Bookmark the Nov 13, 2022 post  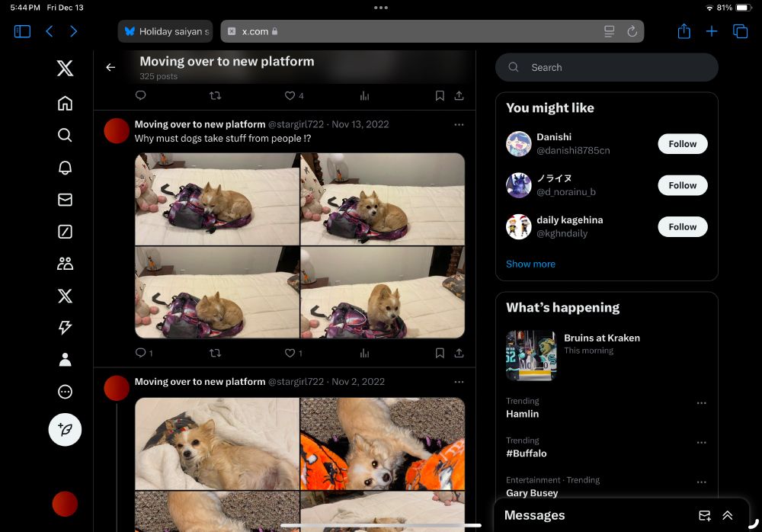point(440,353)
